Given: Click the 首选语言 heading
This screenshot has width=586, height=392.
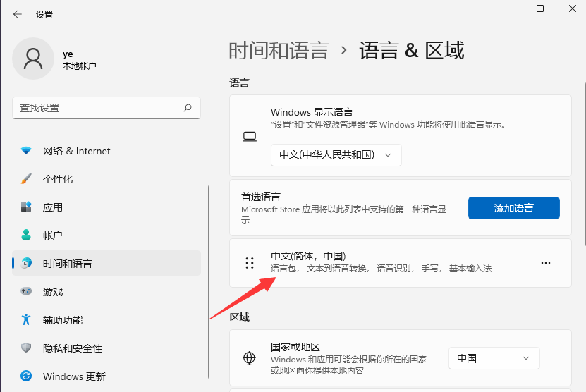Looking at the screenshot, I should [x=261, y=197].
